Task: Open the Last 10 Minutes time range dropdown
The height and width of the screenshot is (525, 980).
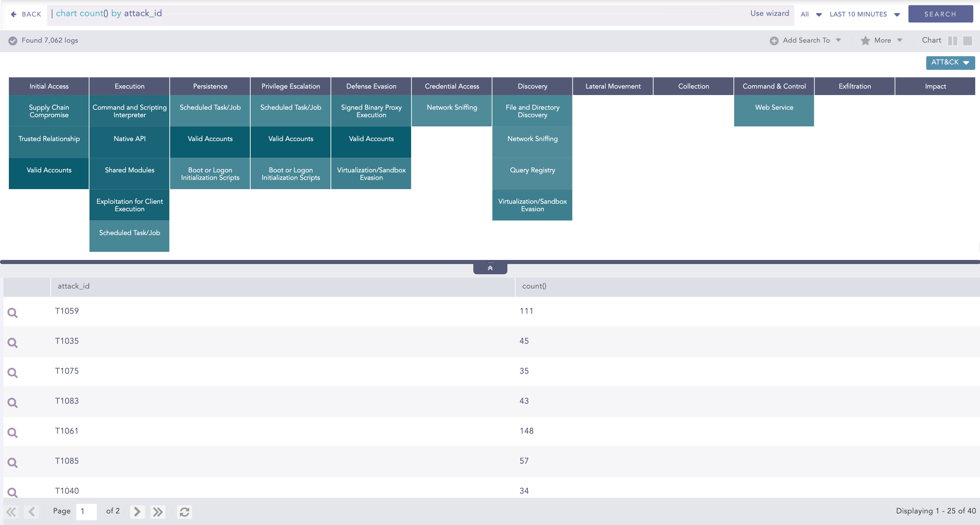Action: [864, 14]
